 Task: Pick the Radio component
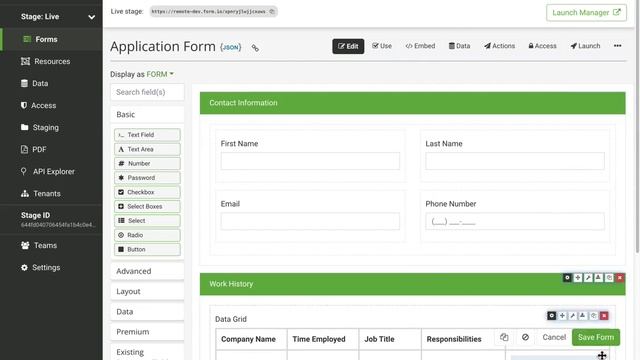point(147,235)
